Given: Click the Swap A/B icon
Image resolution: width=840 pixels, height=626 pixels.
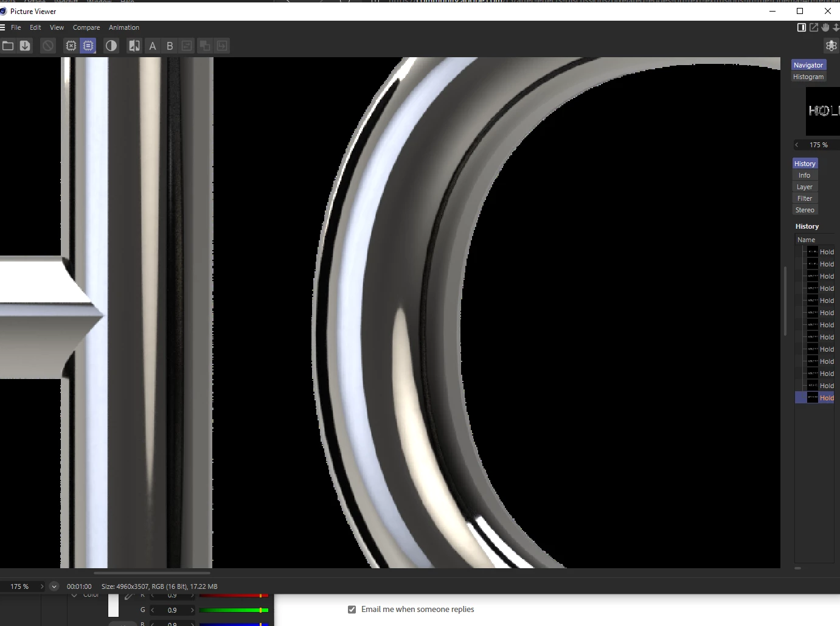Looking at the screenshot, I should click(x=187, y=46).
